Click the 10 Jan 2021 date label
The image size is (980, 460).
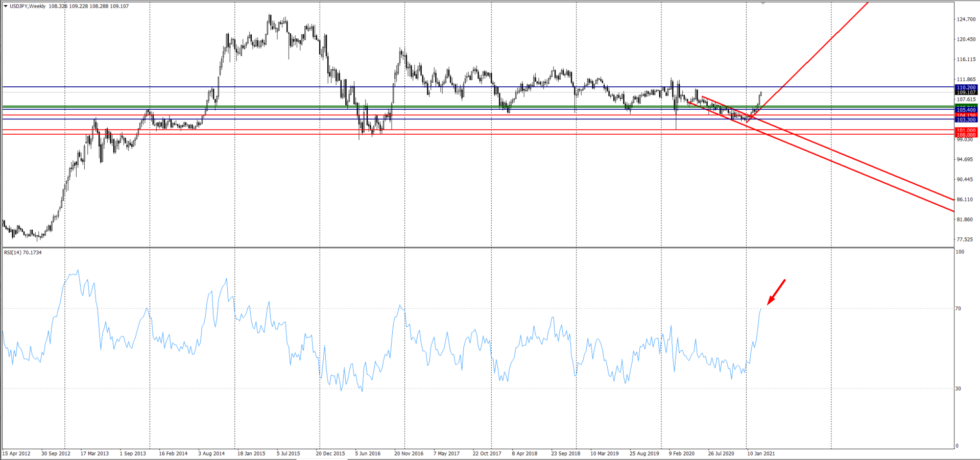[761, 453]
